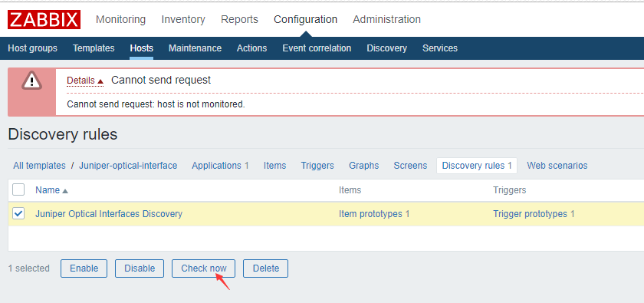The height and width of the screenshot is (303, 644).
Task: Collapse the error Details expander
Action: click(x=85, y=81)
